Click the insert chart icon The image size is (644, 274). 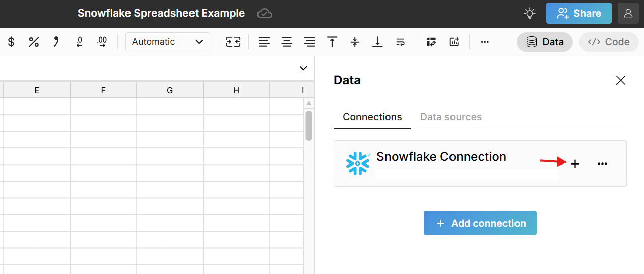click(x=454, y=42)
